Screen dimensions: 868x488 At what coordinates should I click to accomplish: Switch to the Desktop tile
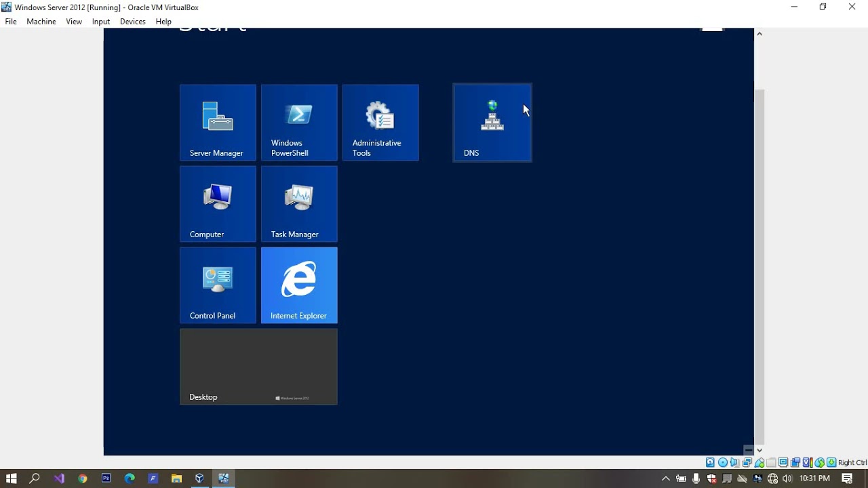point(258,367)
